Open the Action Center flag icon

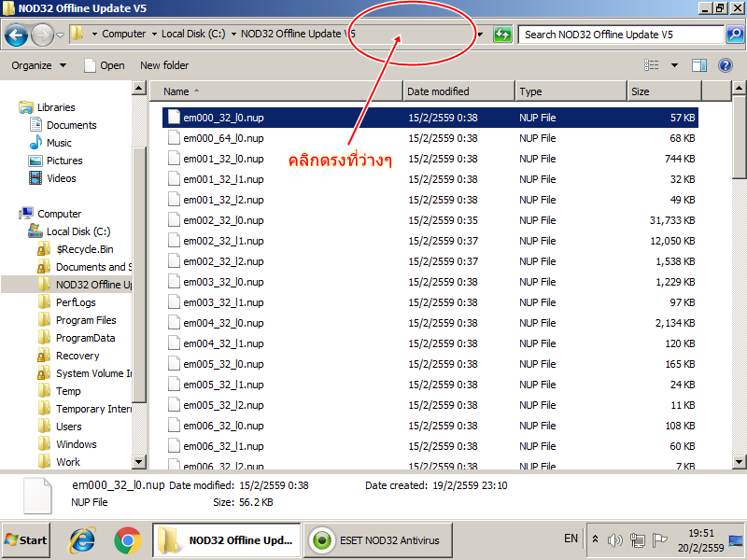point(659,540)
